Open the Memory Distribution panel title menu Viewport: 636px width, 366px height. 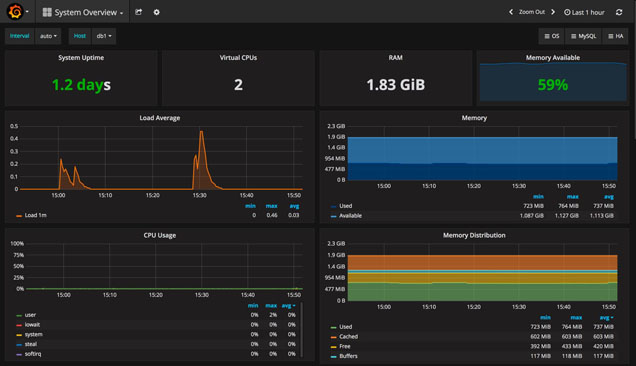[x=474, y=235]
